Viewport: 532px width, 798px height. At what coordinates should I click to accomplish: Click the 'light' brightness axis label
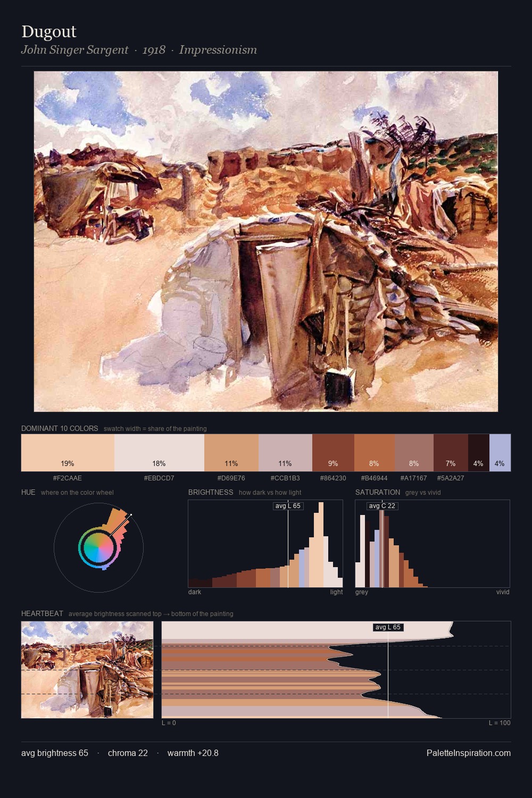pos(336,592)
